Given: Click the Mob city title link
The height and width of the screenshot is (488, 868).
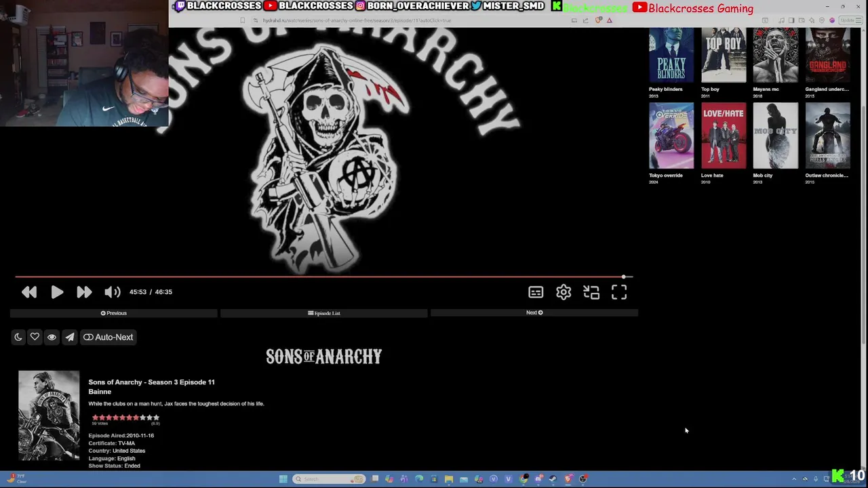Looking at the screenshot, I should (x=763, y=175).
